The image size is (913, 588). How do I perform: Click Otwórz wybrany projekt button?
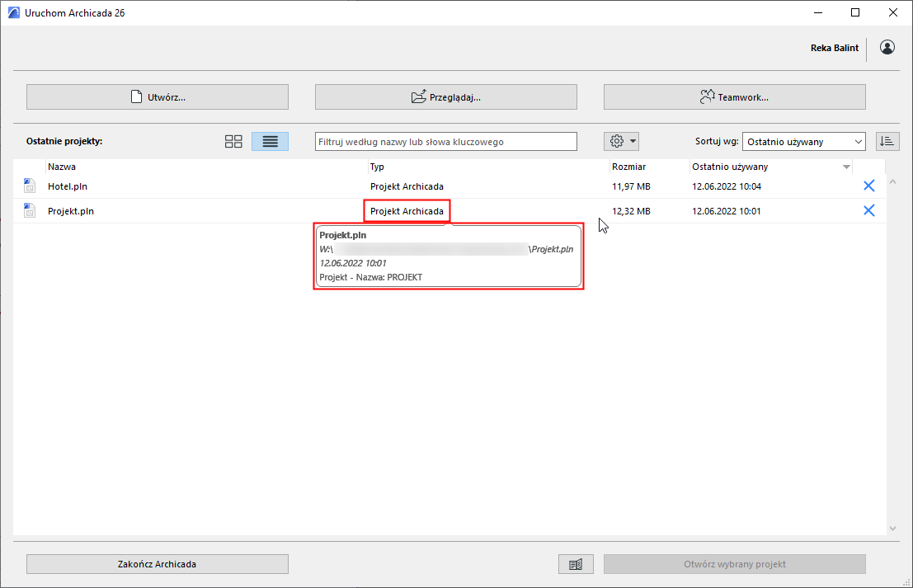point(734,564)
